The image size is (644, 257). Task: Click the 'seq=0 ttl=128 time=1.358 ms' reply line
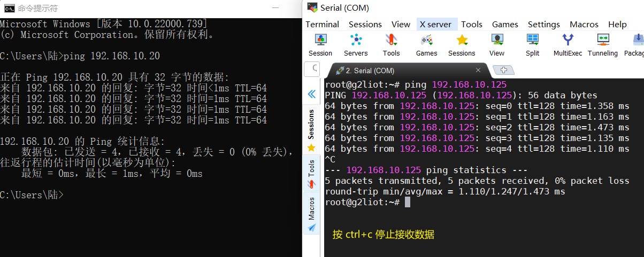click(477, 106)
